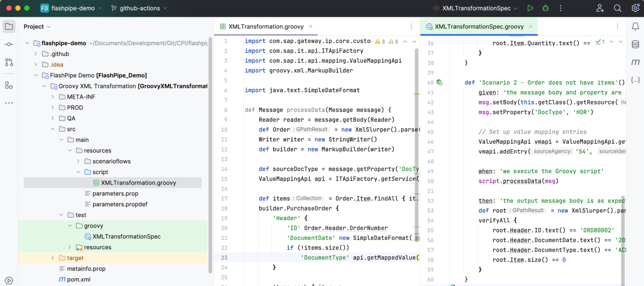Screen dimensions: 644x286
Task: Open the Pull Requests sidebar icon
Action: [x=8, y=62]
